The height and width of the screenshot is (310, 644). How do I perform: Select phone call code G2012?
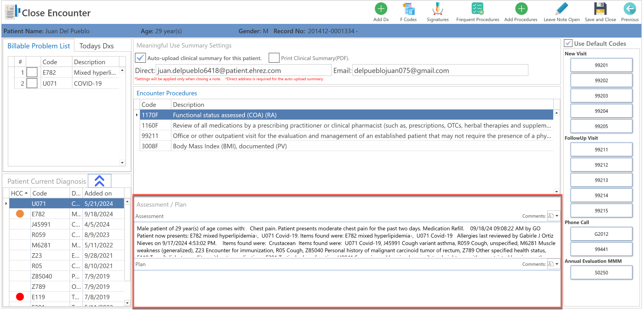(x=601, y=234)
